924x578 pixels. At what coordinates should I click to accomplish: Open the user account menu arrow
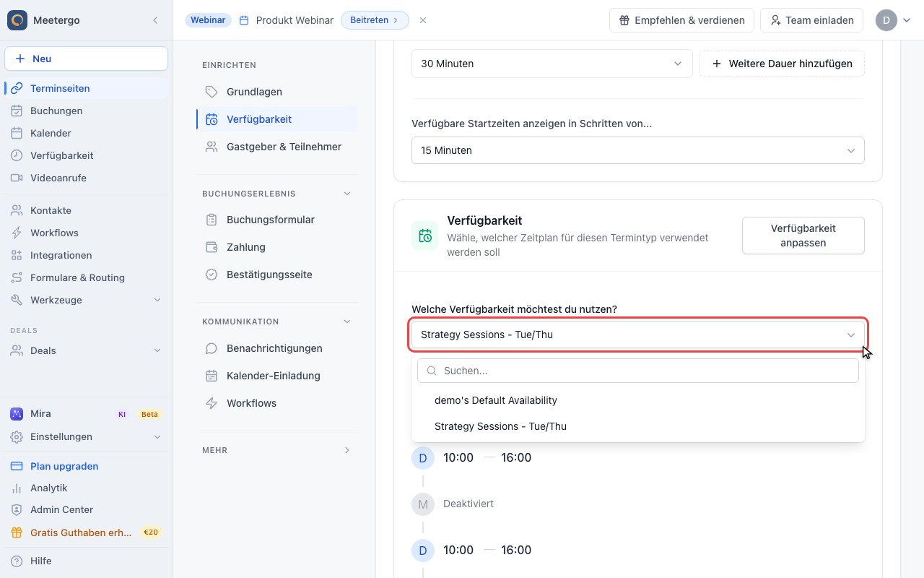pos(907,20)
